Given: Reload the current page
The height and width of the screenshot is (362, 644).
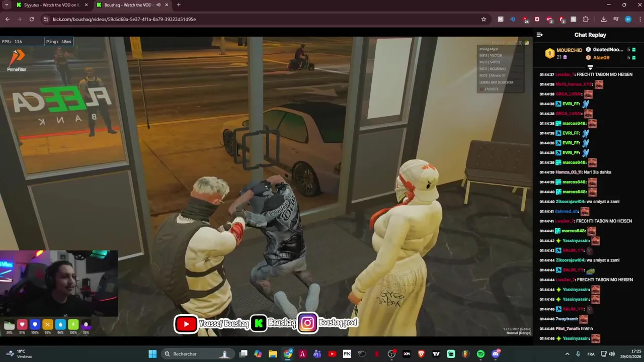Looking at the screenshot, I should (x=32, y=19).
